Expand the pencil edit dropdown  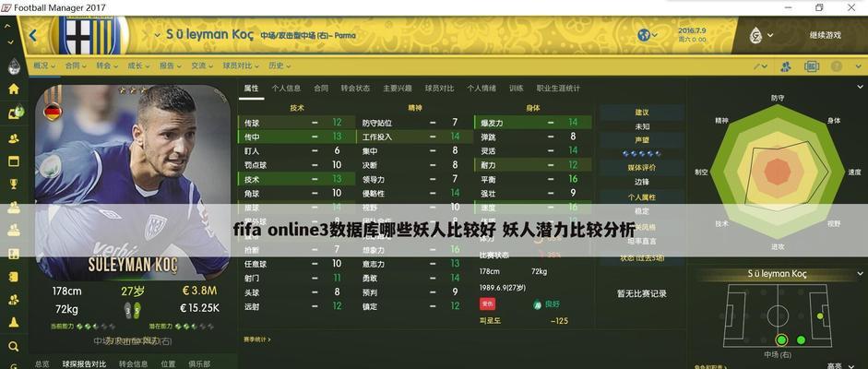click(x=760, y=66)
